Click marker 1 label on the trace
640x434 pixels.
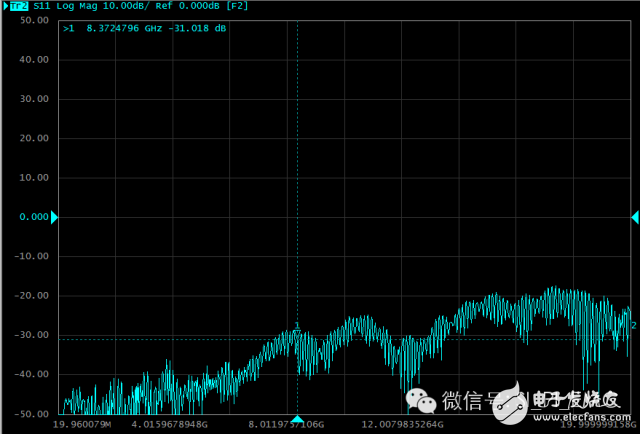[x=297, y=326]
